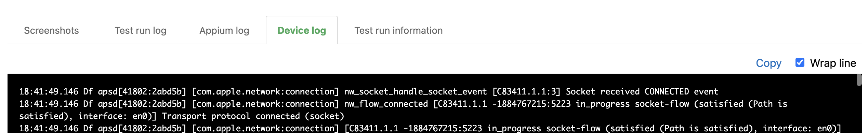Uncheck the Wrap line checkbox
The height and width of the screenshot is (133, 868).
point(800,62)
